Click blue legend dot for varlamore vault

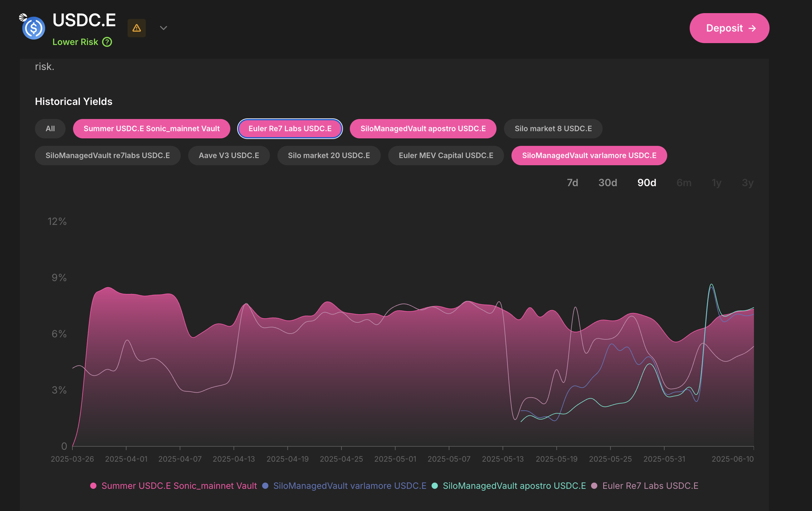coord(265,486)
